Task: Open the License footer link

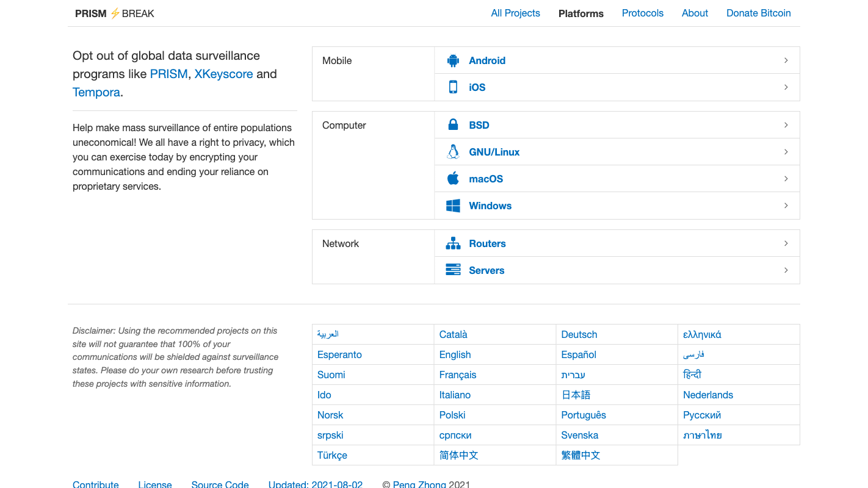Action: pos(155,484)
